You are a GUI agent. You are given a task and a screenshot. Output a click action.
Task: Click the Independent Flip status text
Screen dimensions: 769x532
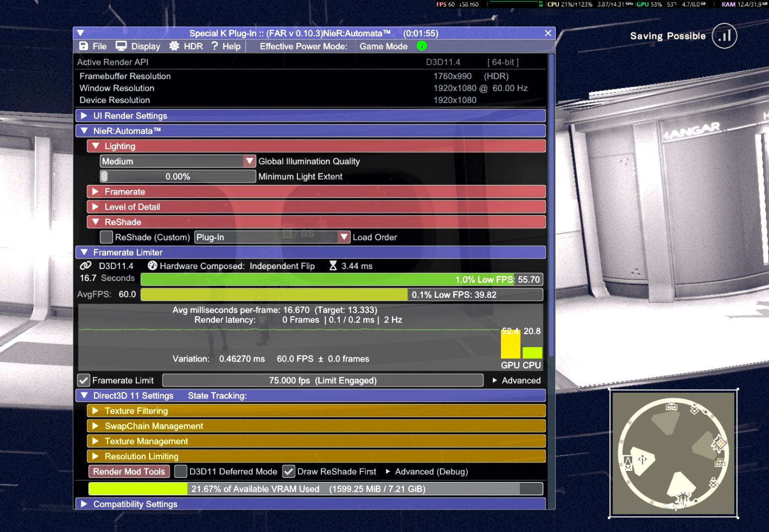click(282, 266)
